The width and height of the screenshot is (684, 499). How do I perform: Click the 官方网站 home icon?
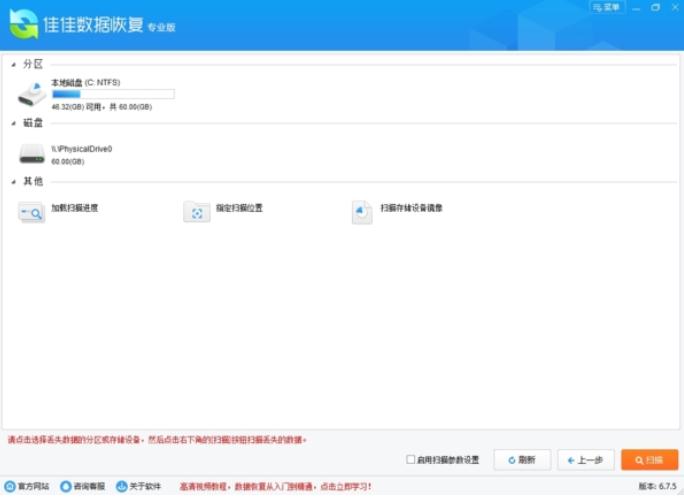click(x=10, y=486)
